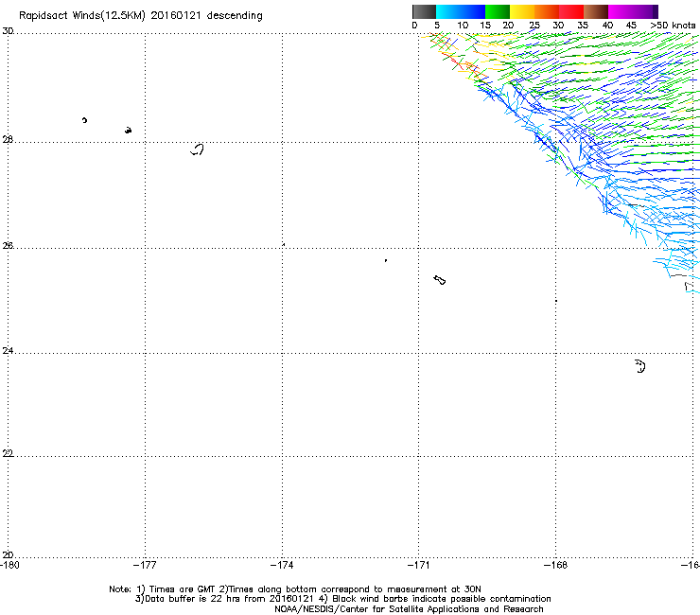Click the longitude axis label '-180'
Viewport: 700px width, 615px height.
point(9,565)
